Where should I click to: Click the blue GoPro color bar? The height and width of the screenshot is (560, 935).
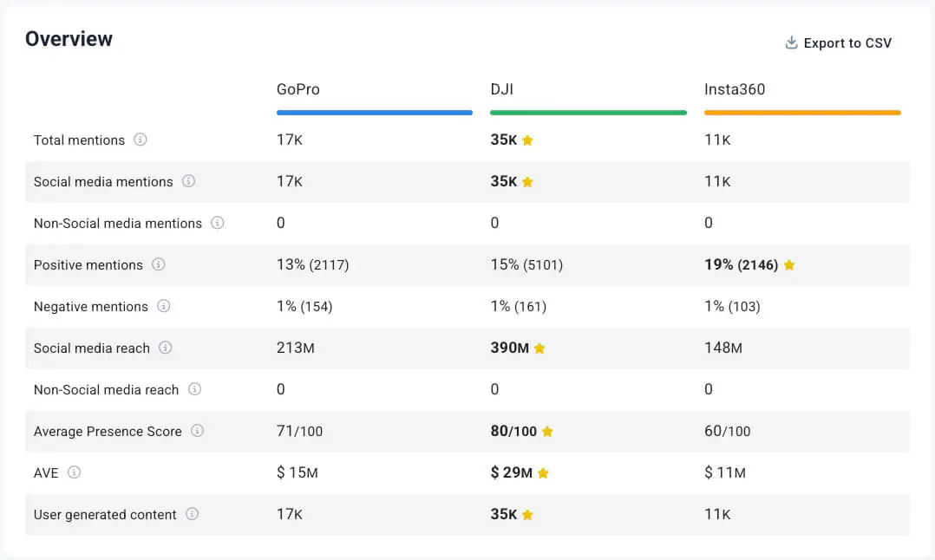coord(375,113)
